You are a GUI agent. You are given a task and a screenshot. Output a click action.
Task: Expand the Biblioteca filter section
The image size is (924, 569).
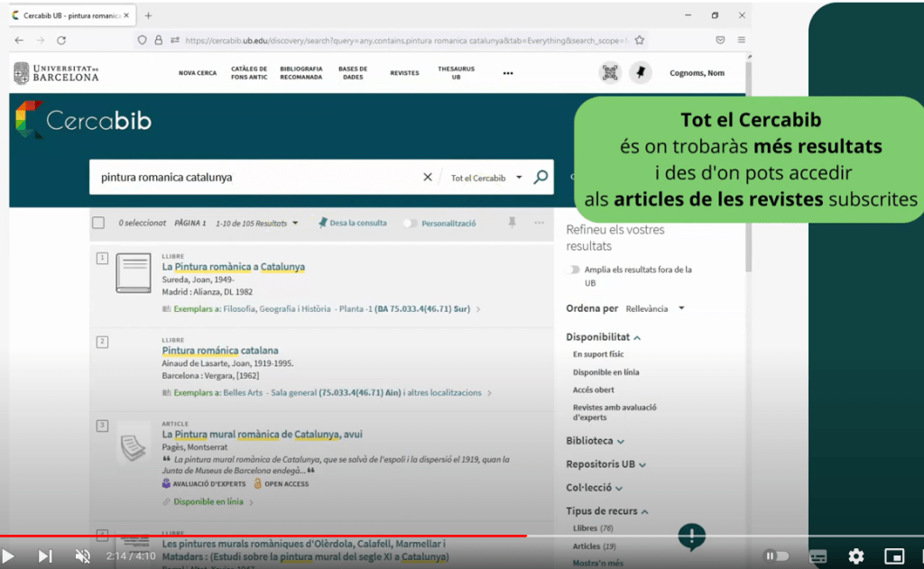(596, 441)
